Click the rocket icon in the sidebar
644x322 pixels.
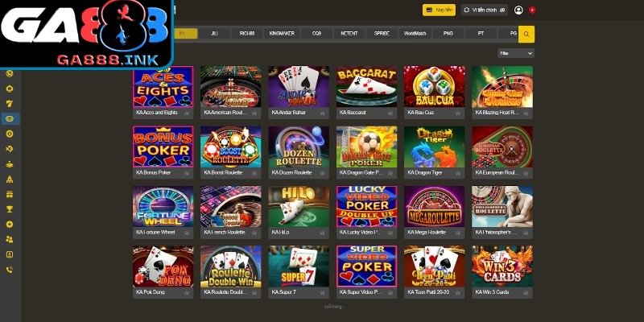(10, 179)
